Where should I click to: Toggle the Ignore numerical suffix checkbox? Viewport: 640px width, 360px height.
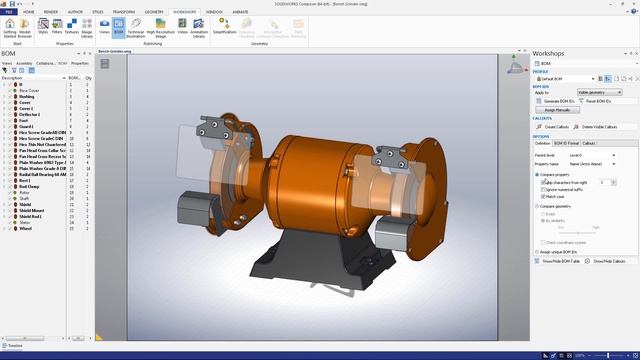(543, 190)
